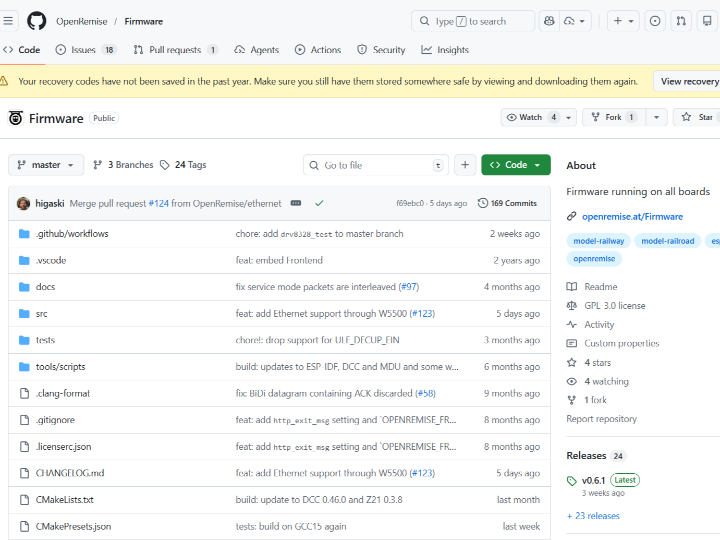
Task: Open global pull requests icon in header
Action: (681, 21)
